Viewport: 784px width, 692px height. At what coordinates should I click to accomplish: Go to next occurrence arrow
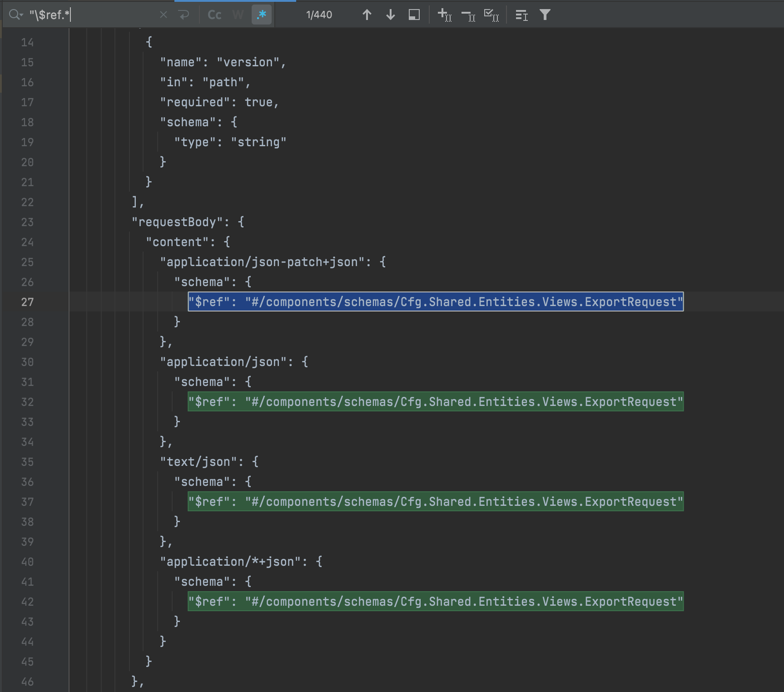point(391,15)
